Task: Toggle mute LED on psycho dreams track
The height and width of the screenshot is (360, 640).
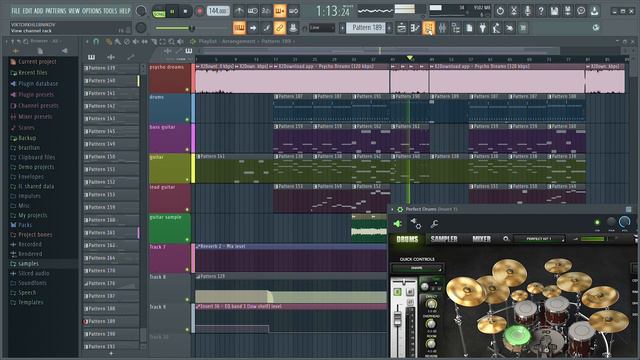Action: [x=187, y=89]
